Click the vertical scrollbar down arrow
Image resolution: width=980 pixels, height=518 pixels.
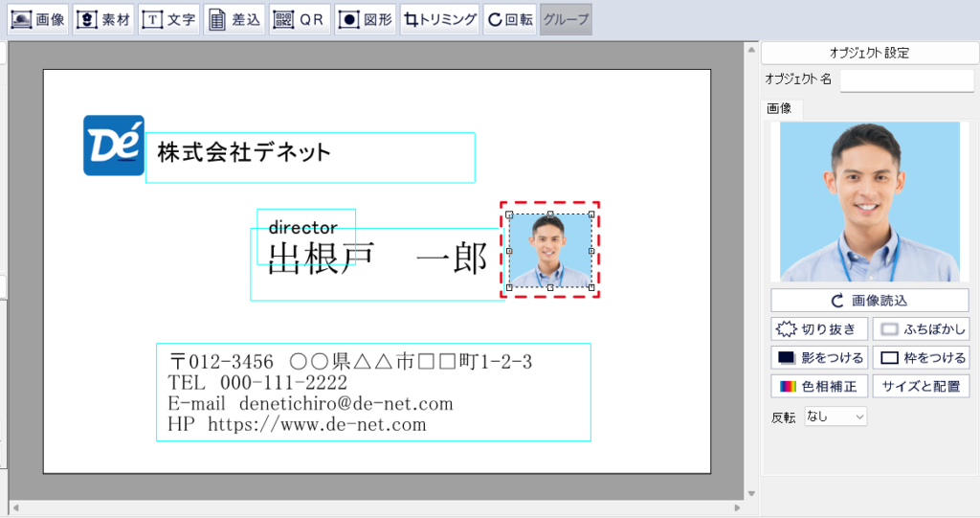pyautogui.click(x=752, y=494)
